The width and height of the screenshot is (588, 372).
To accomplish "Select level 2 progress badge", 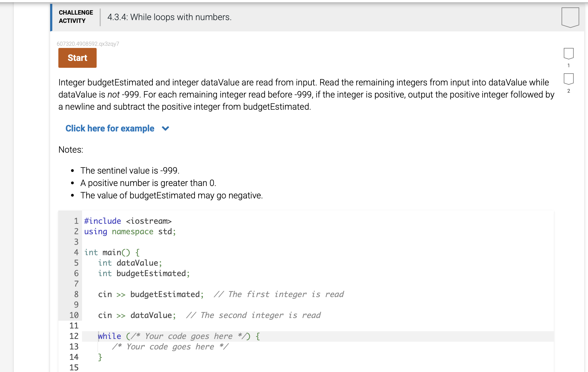I will (568, 79).
